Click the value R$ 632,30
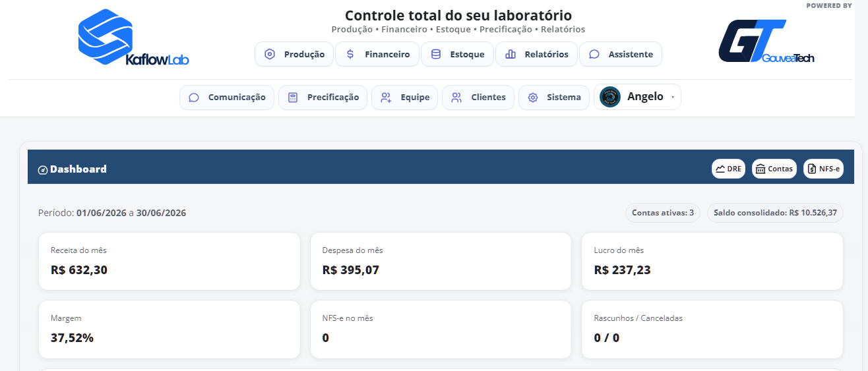The height and width of the screenshot is (371, 868). coord(79,270)
